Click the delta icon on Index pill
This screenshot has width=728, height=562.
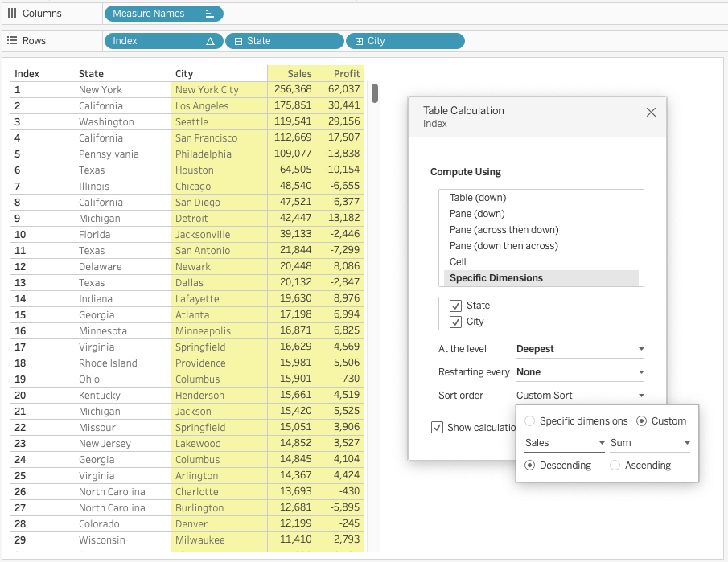[x=210, y=41]
